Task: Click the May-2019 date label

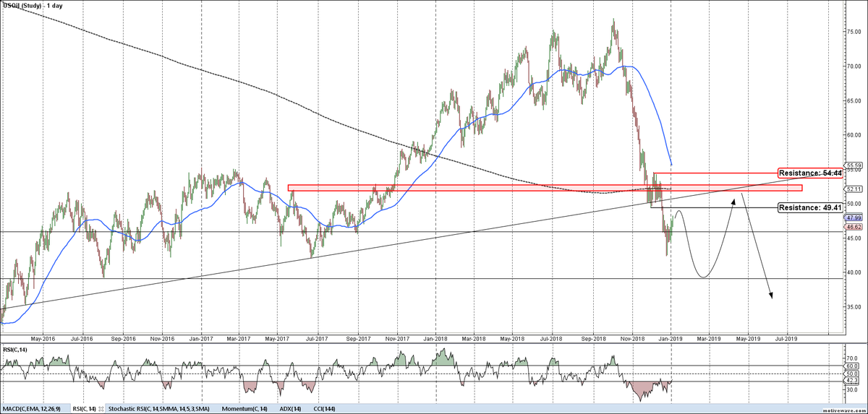Action: (x=748, y=338)
